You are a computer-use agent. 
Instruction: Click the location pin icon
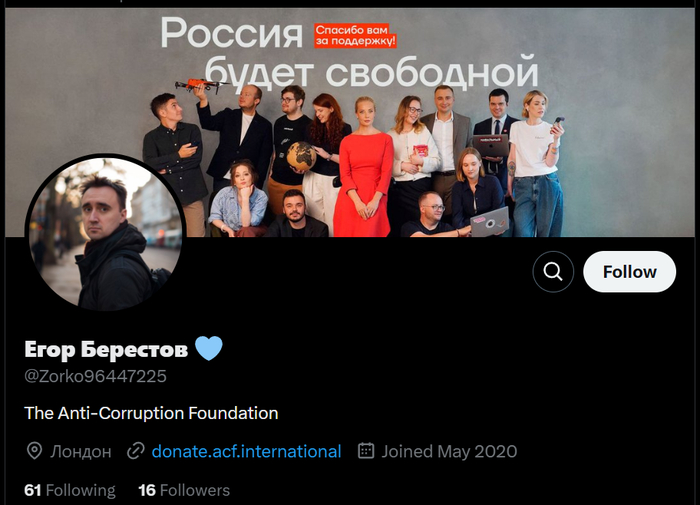tap(34, 451)
